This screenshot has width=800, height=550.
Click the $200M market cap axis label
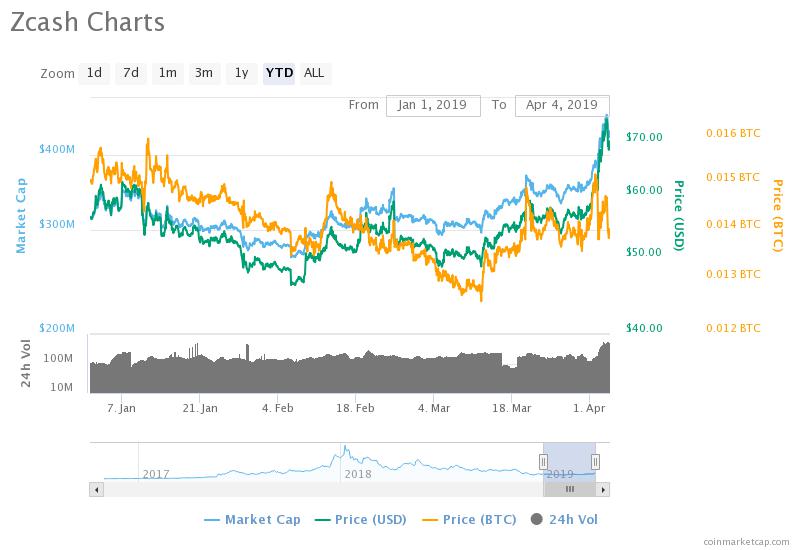pos(57,328)
